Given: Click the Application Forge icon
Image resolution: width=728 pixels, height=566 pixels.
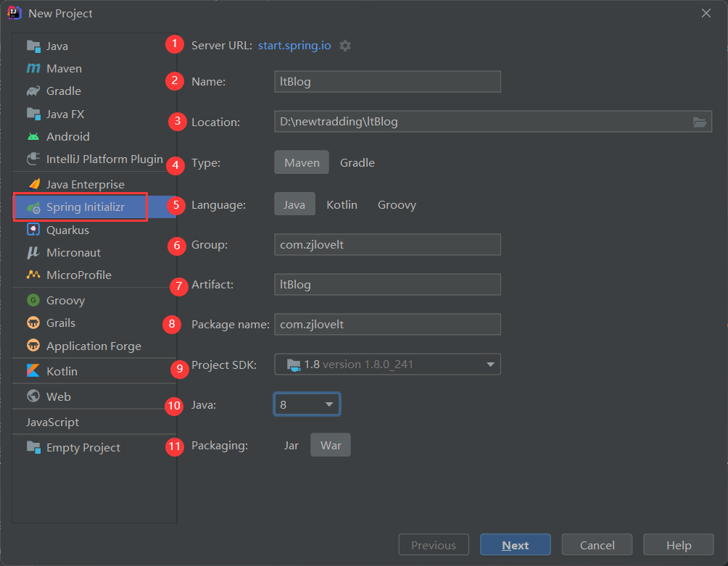Looking at the screenshot, I should (33, 346).
